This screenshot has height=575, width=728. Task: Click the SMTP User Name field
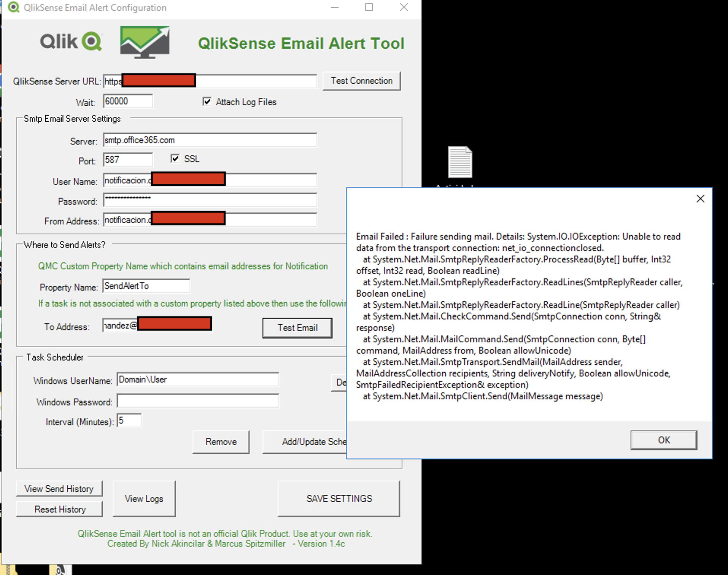pyautogui.click(x=210, y=180)
